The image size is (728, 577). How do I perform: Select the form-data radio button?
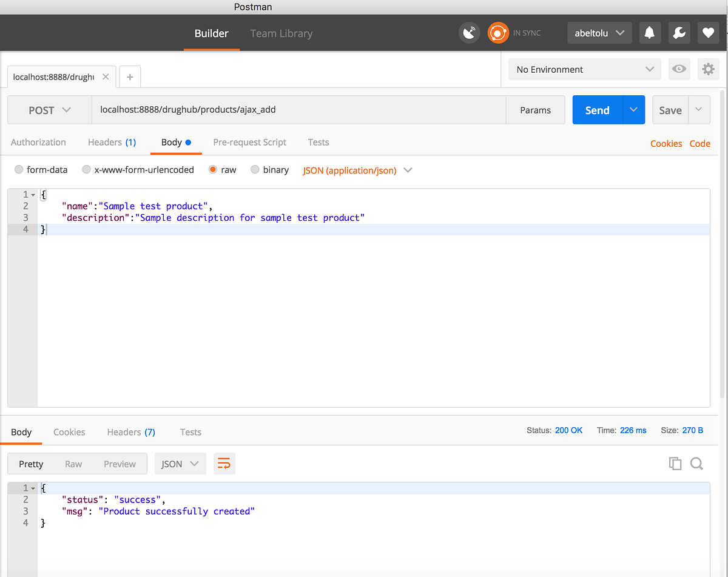click(18, 170)
